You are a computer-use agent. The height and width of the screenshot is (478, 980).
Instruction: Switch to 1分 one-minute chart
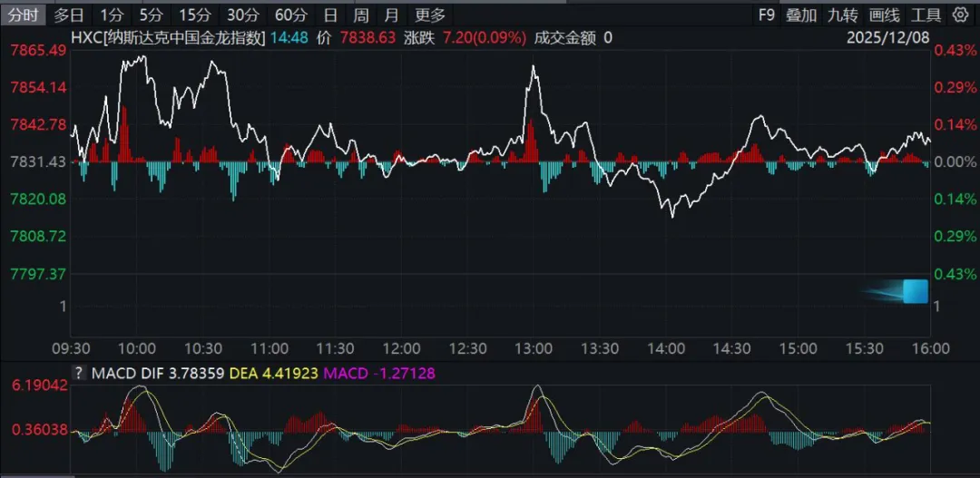112,15
